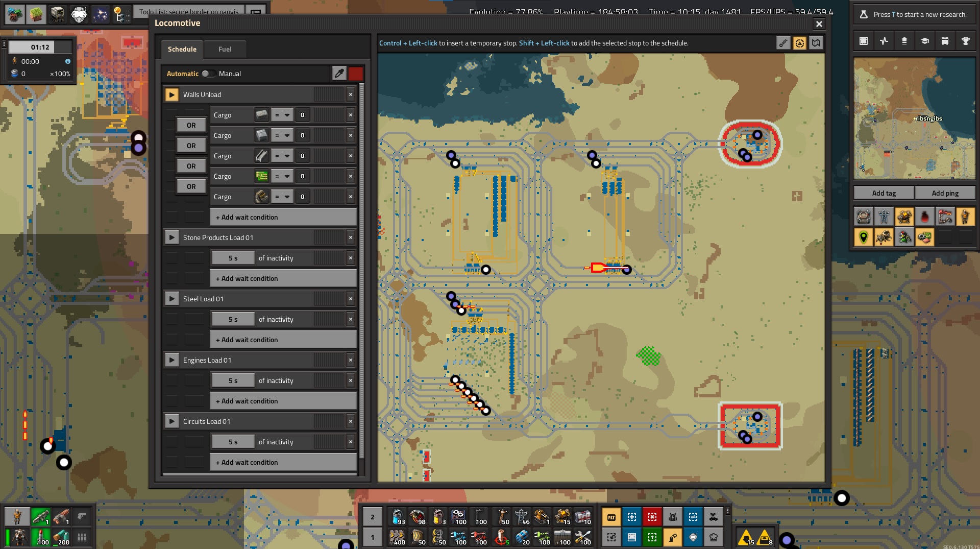Remove the Stone Products Load 01 station

point(351,237)
